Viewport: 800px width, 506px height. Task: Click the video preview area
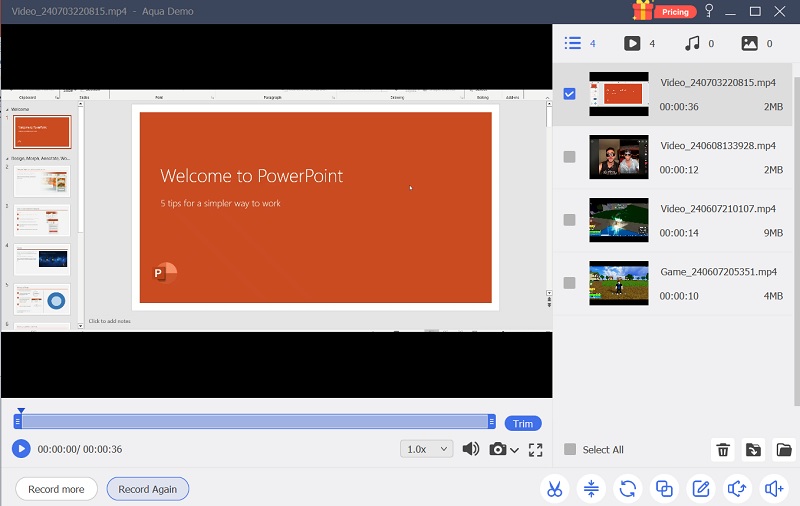277,211
